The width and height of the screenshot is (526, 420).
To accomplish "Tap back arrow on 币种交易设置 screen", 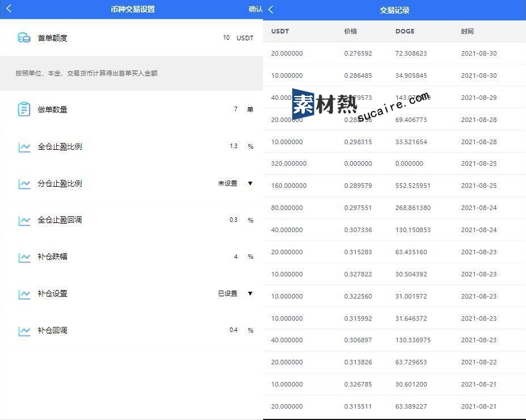I will pyautogui.click(x=9, y=9).
